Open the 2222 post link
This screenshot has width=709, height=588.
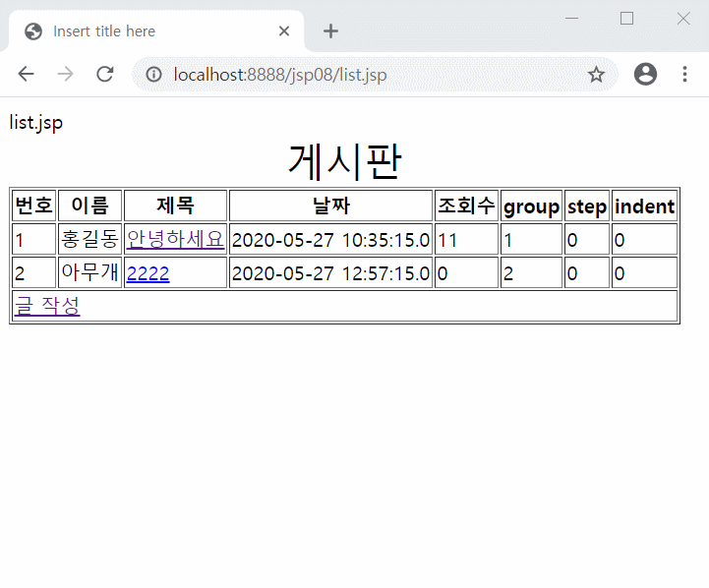(148, 273)
